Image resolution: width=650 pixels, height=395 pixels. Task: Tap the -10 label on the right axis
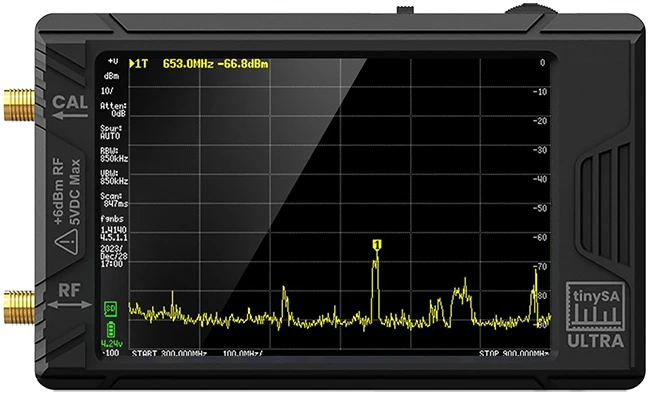(x=540, y=92)
